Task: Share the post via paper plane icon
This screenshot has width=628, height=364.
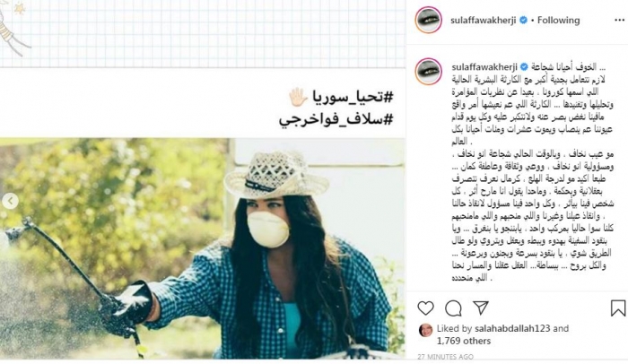Action: click(481, 308)
